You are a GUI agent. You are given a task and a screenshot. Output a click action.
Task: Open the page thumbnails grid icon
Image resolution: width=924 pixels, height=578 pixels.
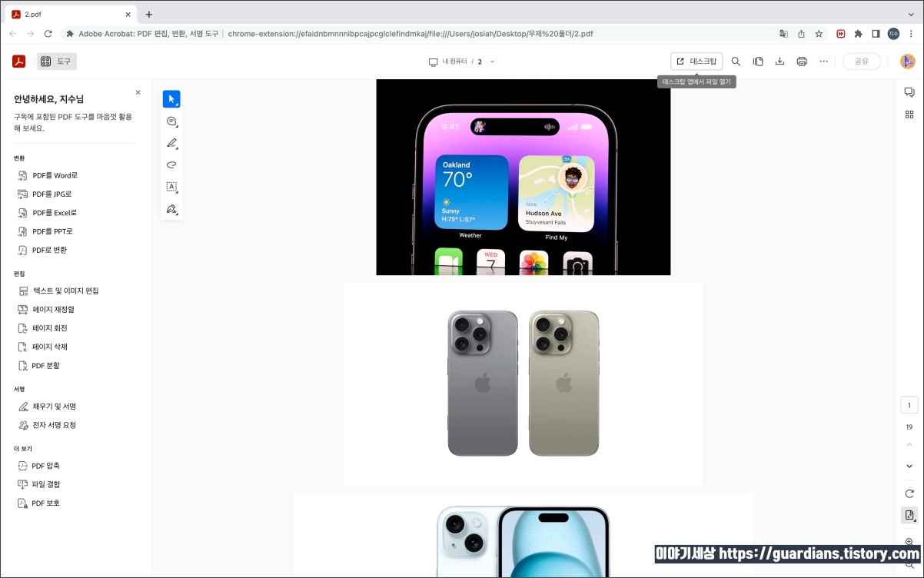tap(909, 115)
